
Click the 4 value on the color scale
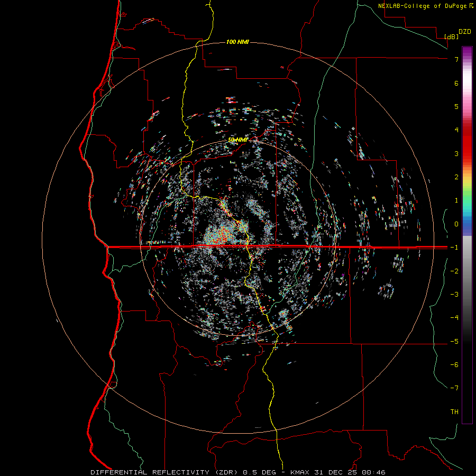[x=456, y=130]
